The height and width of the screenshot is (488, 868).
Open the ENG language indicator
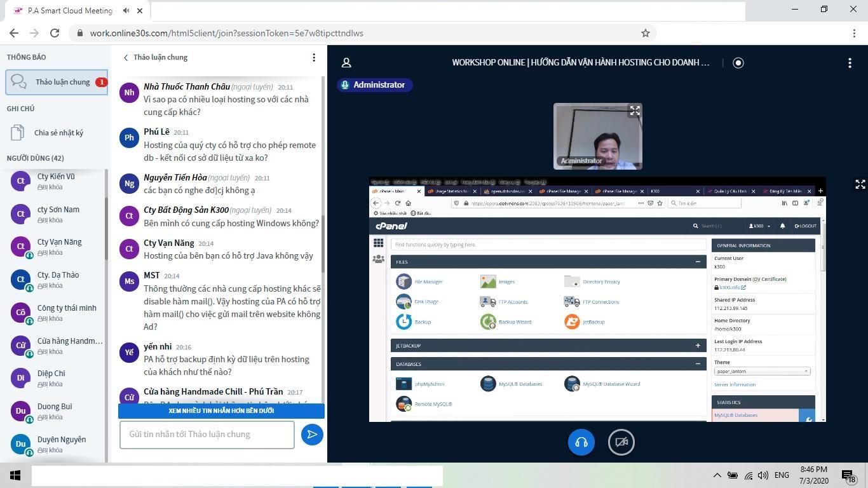click(782, 475)
